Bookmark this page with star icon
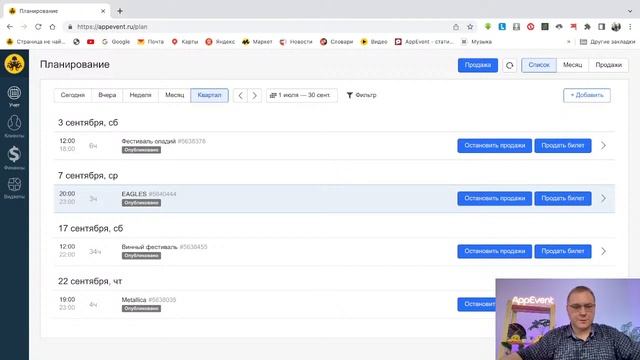The height and width of the screenshot is (360, 640). (x=470, y=27)
